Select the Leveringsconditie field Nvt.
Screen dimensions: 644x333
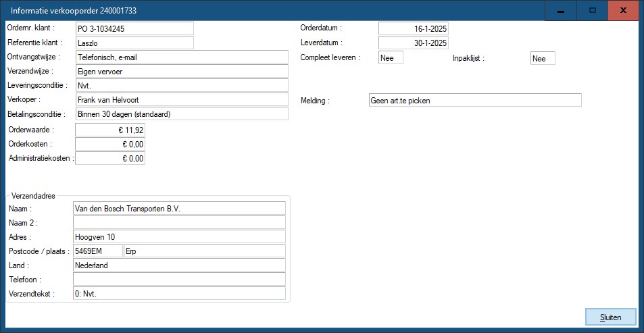pos(182,85)
